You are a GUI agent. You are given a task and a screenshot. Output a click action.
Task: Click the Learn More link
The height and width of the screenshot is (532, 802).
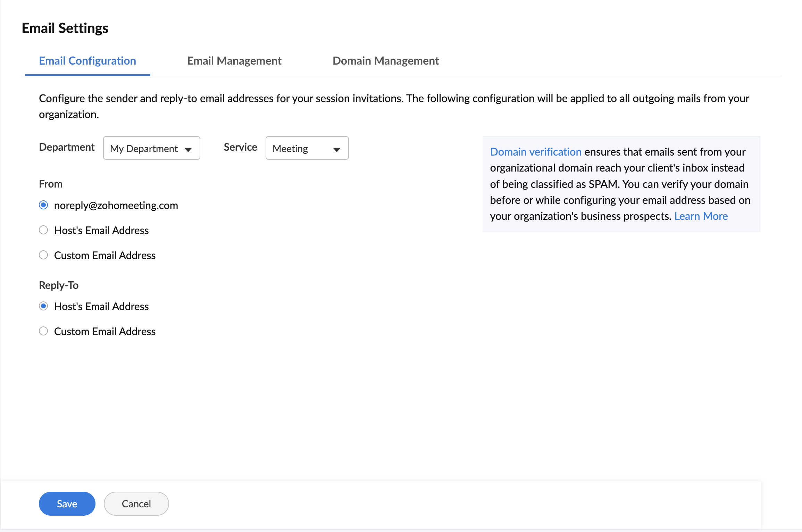(x=701, y=216)
